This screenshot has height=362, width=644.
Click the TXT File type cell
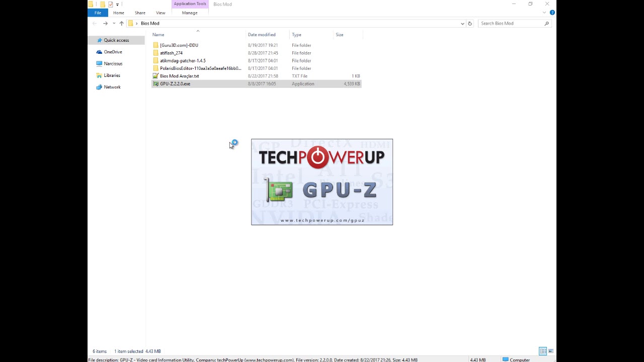coord(300,76)
